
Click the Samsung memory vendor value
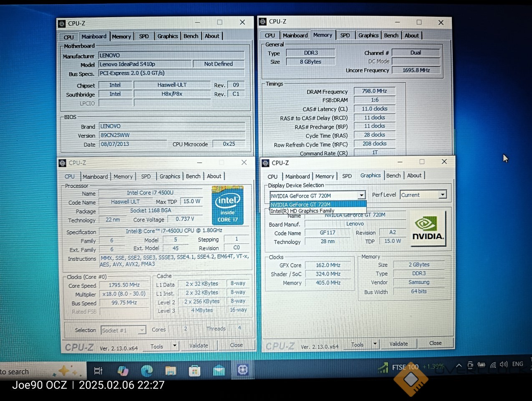coord(419,282)
